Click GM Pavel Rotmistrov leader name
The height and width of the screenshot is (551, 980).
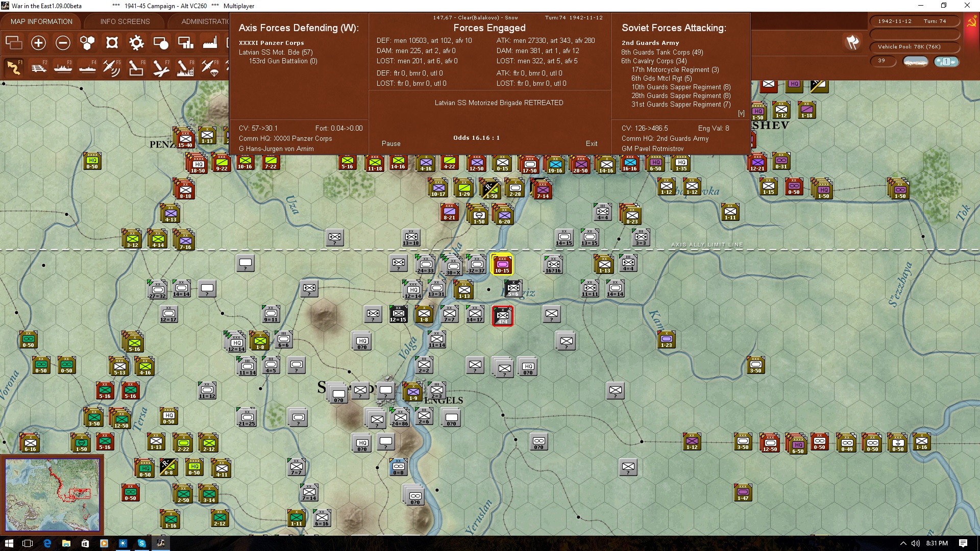click(x=652, y=148)
